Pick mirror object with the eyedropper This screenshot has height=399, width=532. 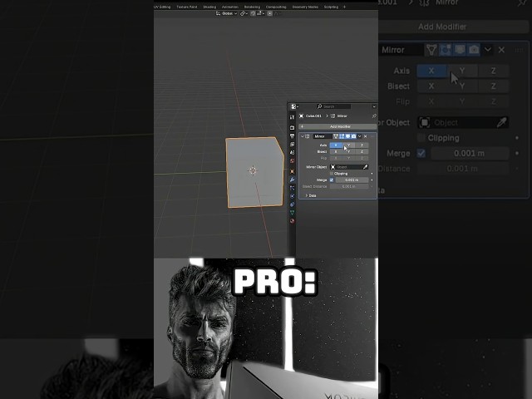(x=365, y=167)
